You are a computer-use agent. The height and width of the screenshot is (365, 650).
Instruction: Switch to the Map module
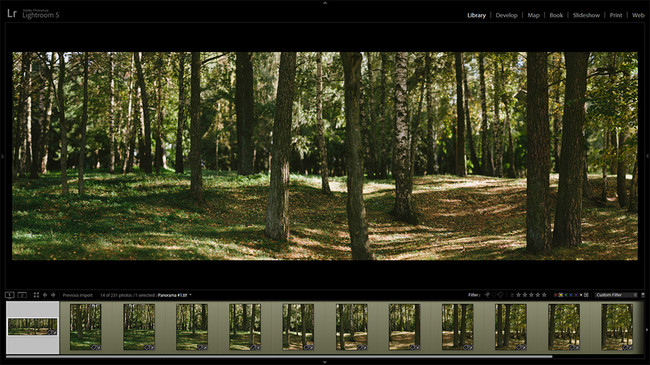[534, 15]
